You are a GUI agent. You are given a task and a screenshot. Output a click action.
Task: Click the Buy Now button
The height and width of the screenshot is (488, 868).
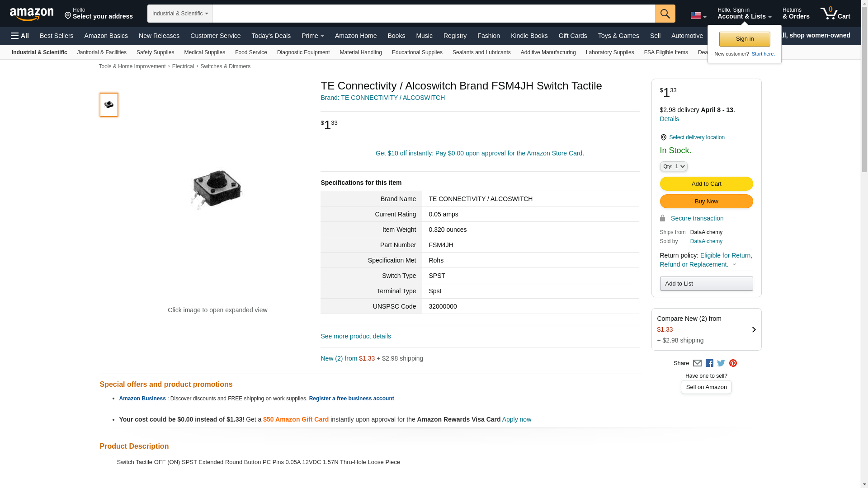[706, 202]
